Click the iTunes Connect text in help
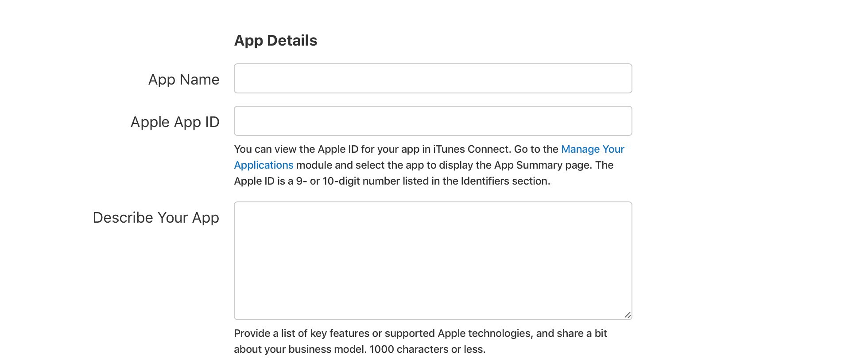The image size is (868, 363). pyautogui.click(x=471, y=149)
